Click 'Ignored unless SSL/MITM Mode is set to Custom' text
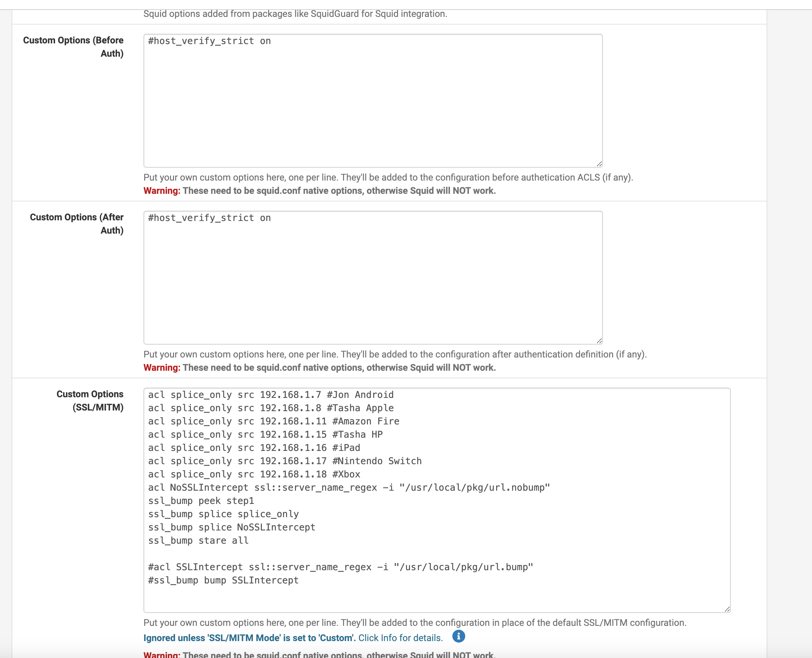812x658 pixels. pos(250,638)
